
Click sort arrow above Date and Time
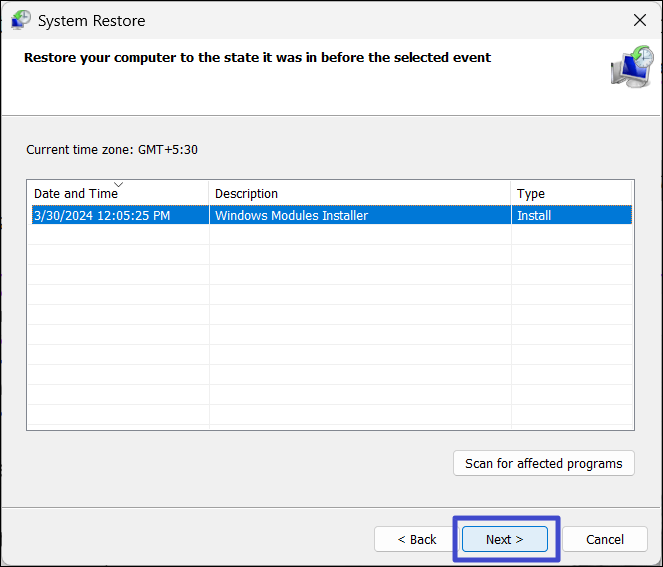(119, 184)
